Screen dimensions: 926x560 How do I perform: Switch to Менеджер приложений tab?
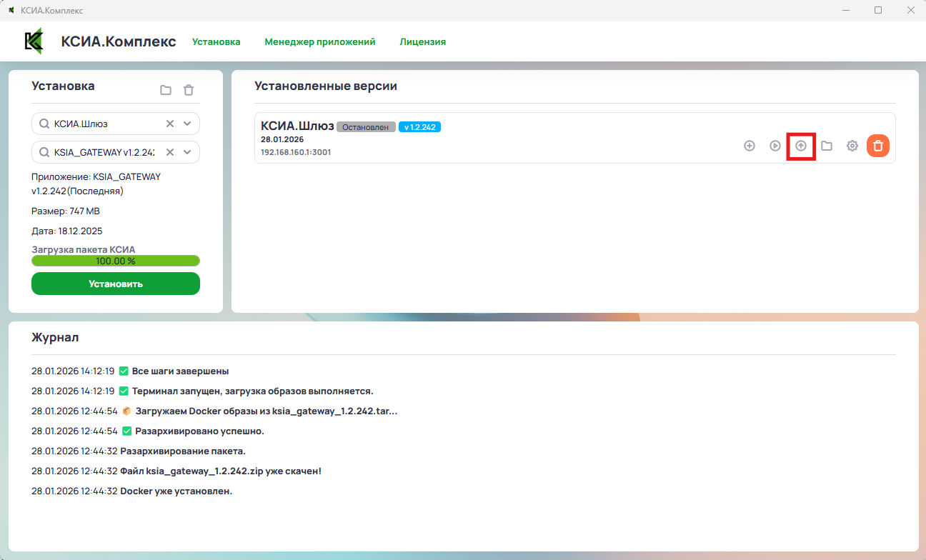pos(319,42)
